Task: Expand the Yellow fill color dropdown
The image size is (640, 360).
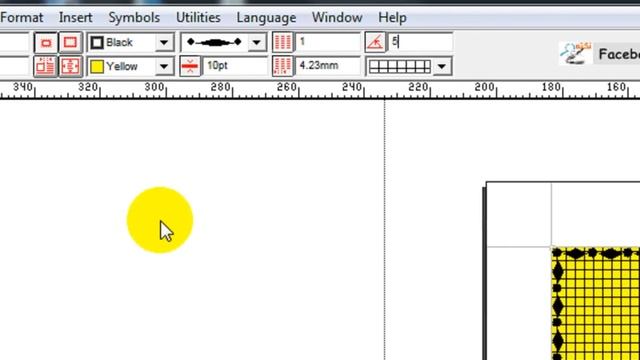Action: point(164,67)
